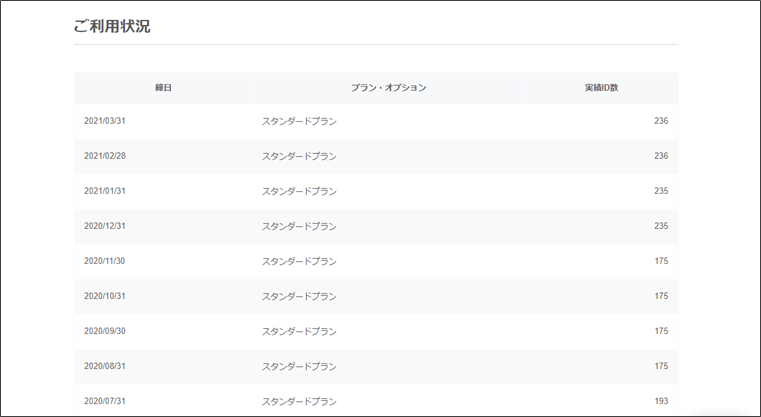Click the ご利用状況 page heading
Screen dimensions: 761x417
(112, 26)
